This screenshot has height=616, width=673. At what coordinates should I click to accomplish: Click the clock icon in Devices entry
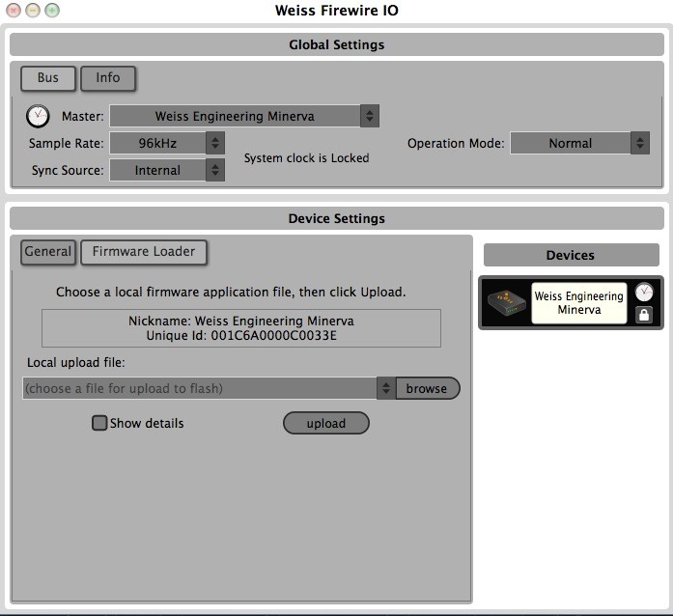(x=644, y=293)
